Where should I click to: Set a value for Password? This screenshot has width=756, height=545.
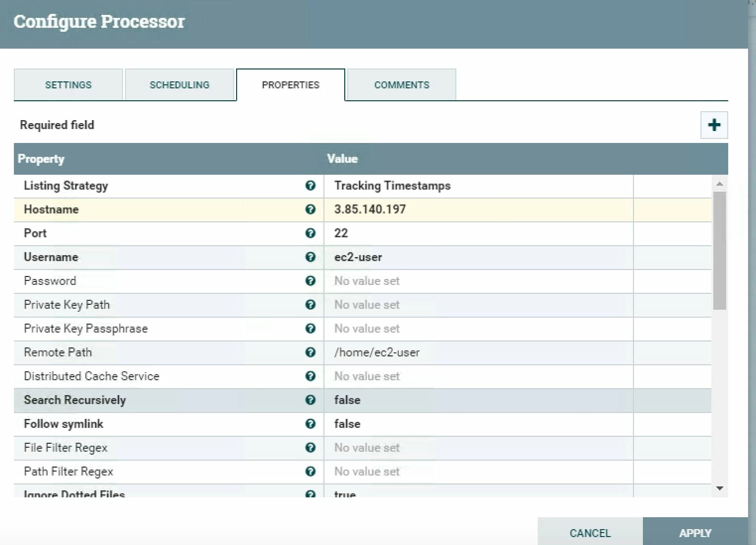[479, 281]
